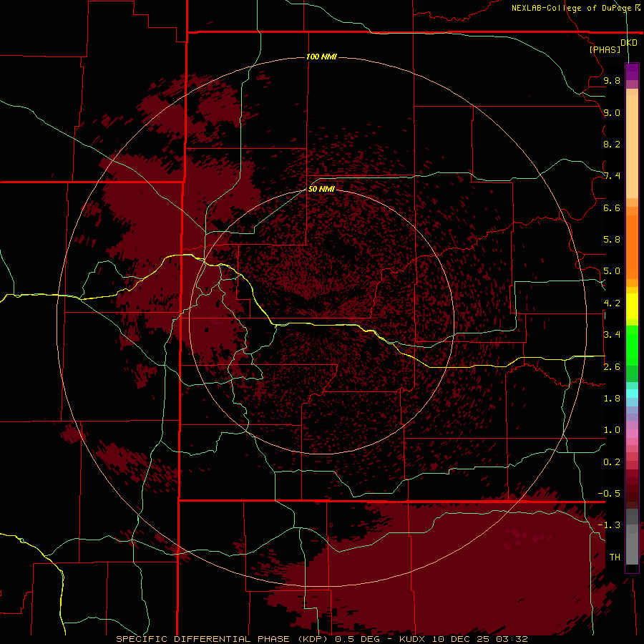Click the 2.6 legend value
The width and height of the screenshot is (644, 644).
click(612, 367)
